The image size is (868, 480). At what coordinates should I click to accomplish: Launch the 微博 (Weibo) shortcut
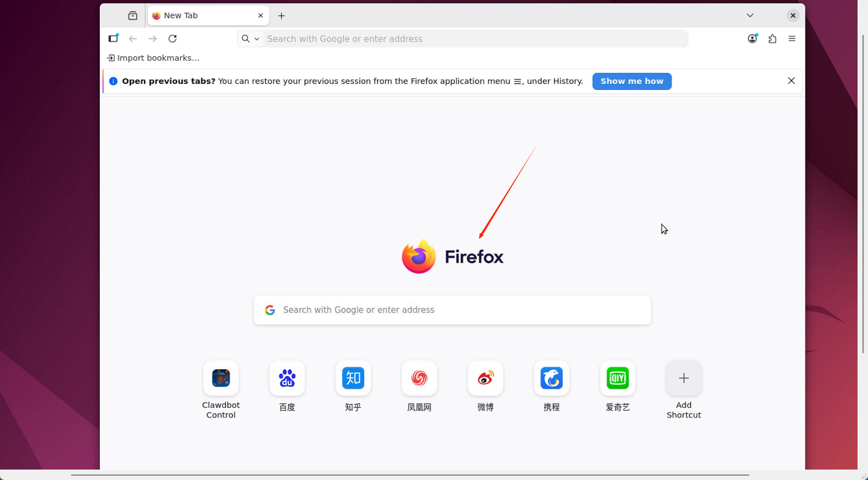pos(485,378)
